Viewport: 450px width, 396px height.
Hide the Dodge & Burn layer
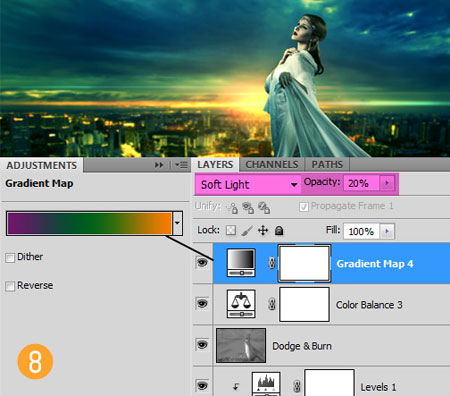[202, 345]
